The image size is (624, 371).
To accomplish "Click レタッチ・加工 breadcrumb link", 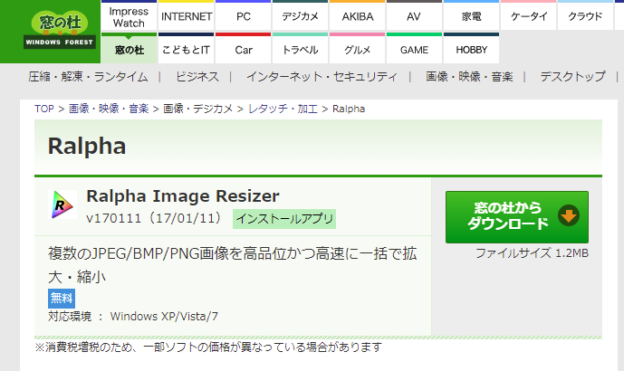I will point(283,109).
